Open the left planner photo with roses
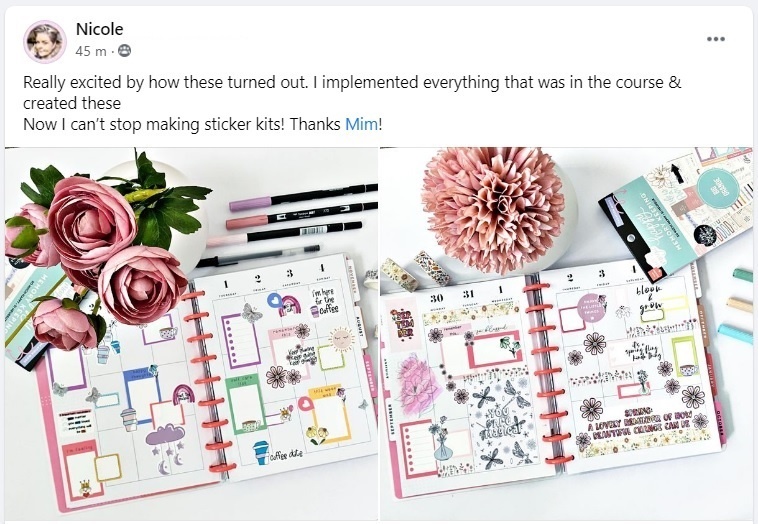Viewport: 758px width, 524px height. [x=191, y=334]
